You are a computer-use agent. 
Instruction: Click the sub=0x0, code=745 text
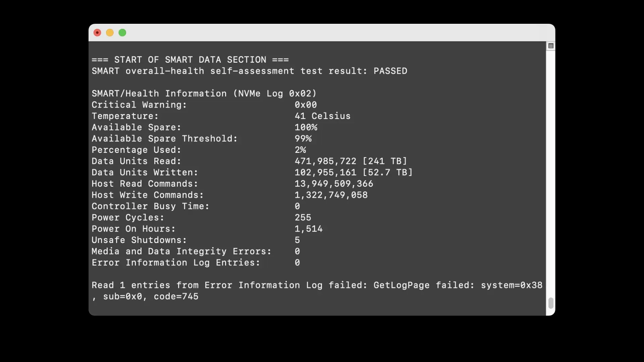point(151,297)
